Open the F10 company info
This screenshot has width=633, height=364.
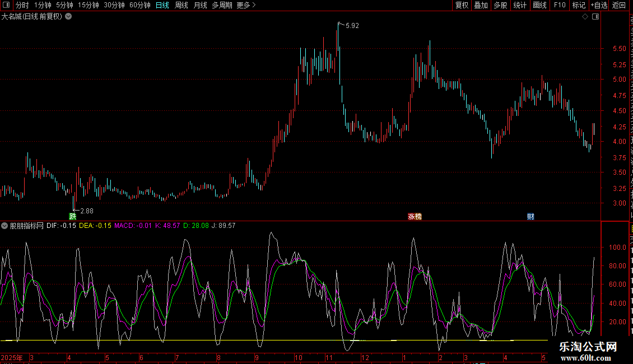[x=560, y=5]
